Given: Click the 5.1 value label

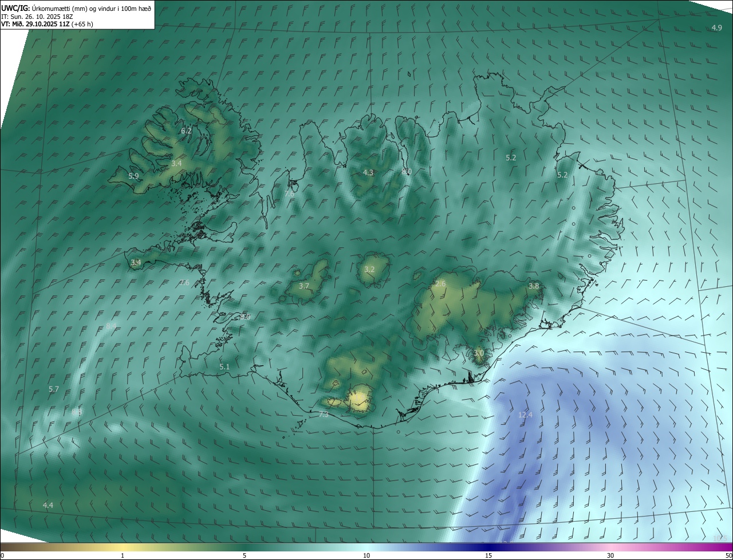Looking at the screenshot, I should [x=224, y=366].
